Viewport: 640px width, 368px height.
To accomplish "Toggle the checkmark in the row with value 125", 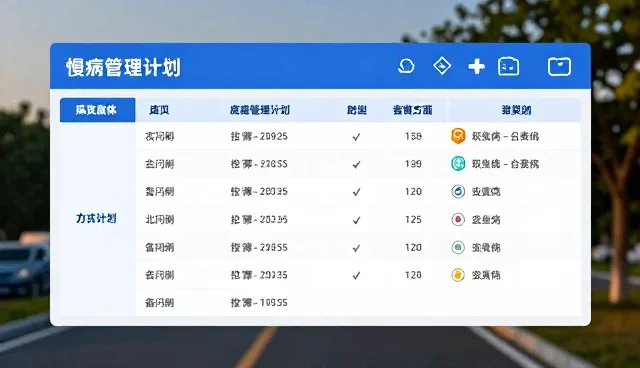I will tap(356, 220).
